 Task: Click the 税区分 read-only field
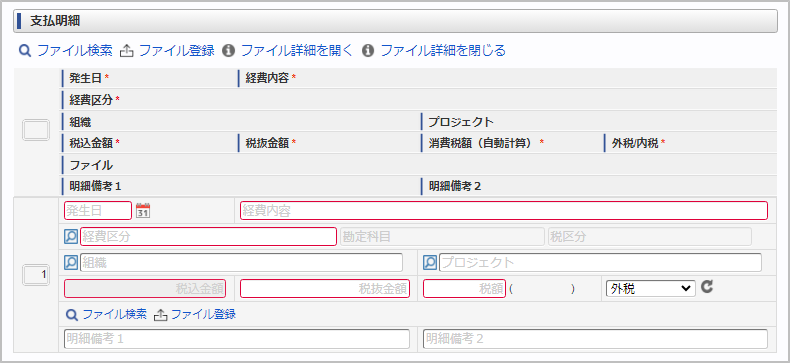(650, 236)
